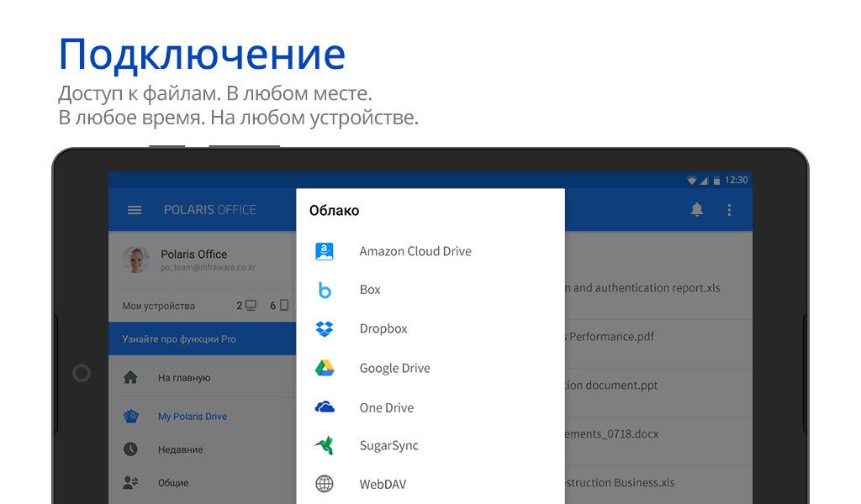Viewport: 861px width, 504px height.
Task: Select the Amazon Cloud Drive icon
Action: [x=325, y=251]
